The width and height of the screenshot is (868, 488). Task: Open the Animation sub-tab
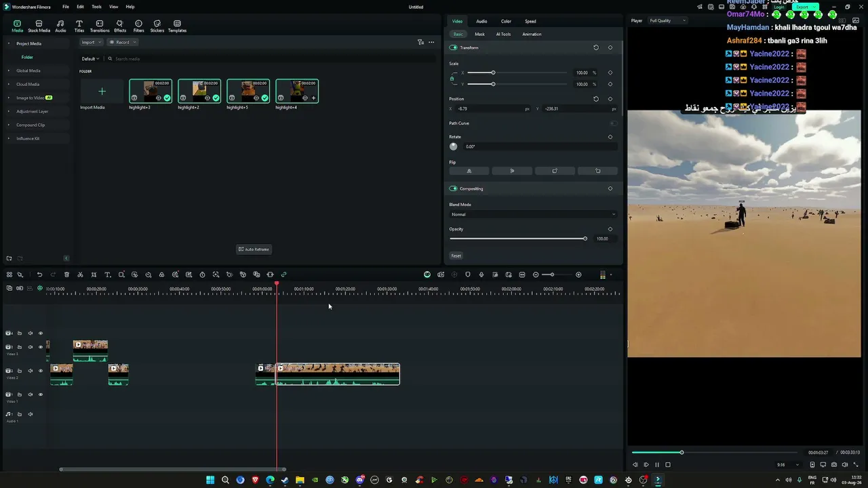(532, 34)
